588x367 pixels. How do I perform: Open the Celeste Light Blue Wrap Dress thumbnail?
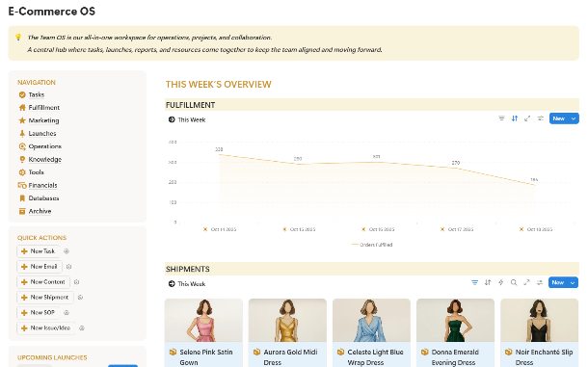372,320
